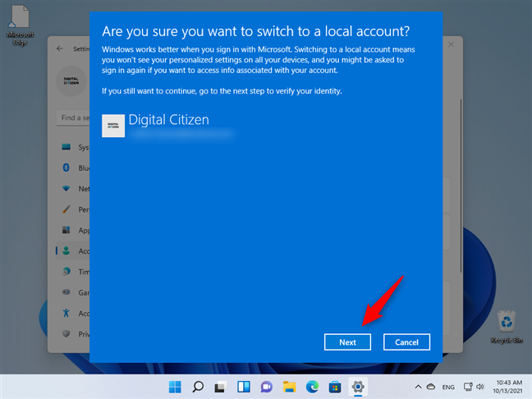Select the Recycle Bin desktop icon

click(x=507, y=327)
